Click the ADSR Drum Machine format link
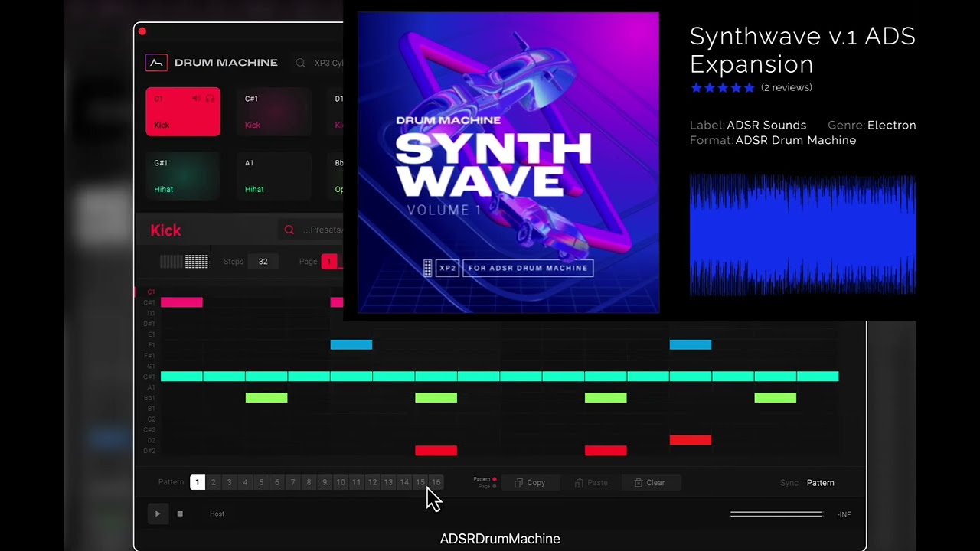980x551 pixels. (795, 140)
